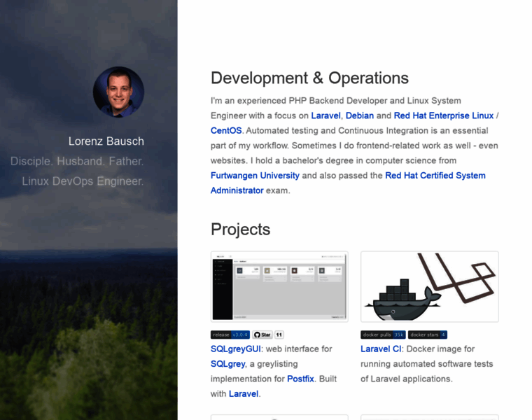532x420 pixels.
Task: Open the SQLgreyGUI project link
Action: coord(236,349)
